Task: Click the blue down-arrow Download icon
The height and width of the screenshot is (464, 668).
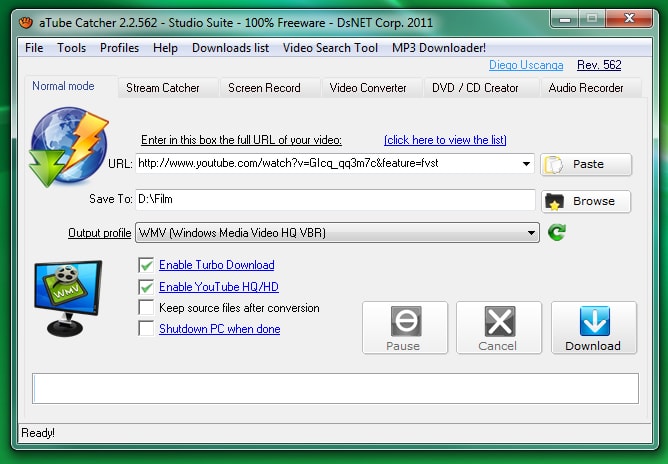Action: coord(594,321)
